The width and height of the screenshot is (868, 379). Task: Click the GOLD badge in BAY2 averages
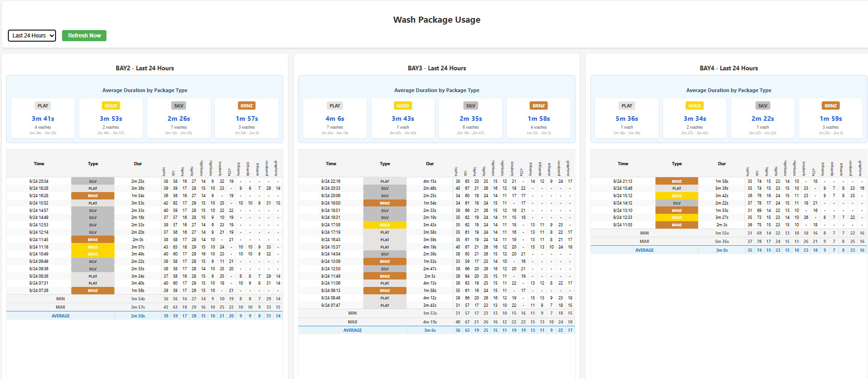111,106
